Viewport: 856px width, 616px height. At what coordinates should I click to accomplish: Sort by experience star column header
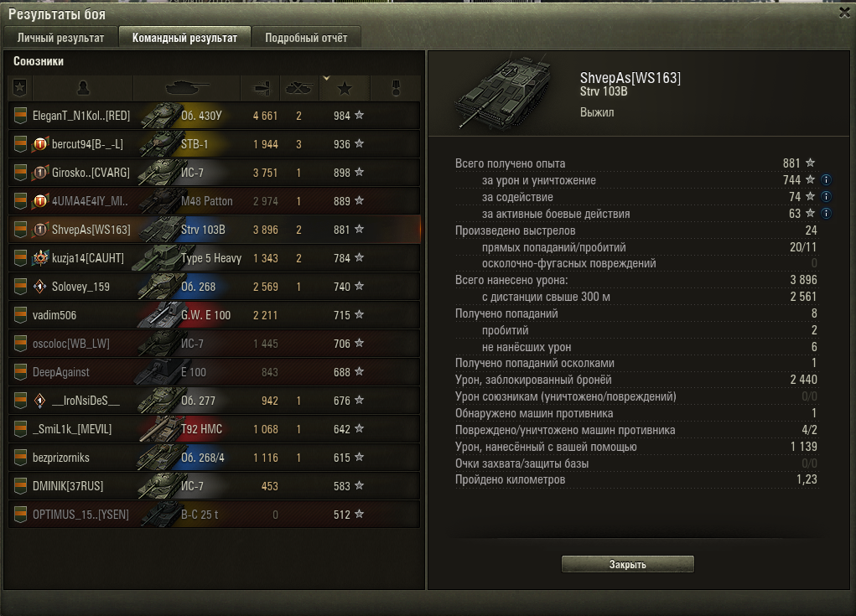pos(345,88)
